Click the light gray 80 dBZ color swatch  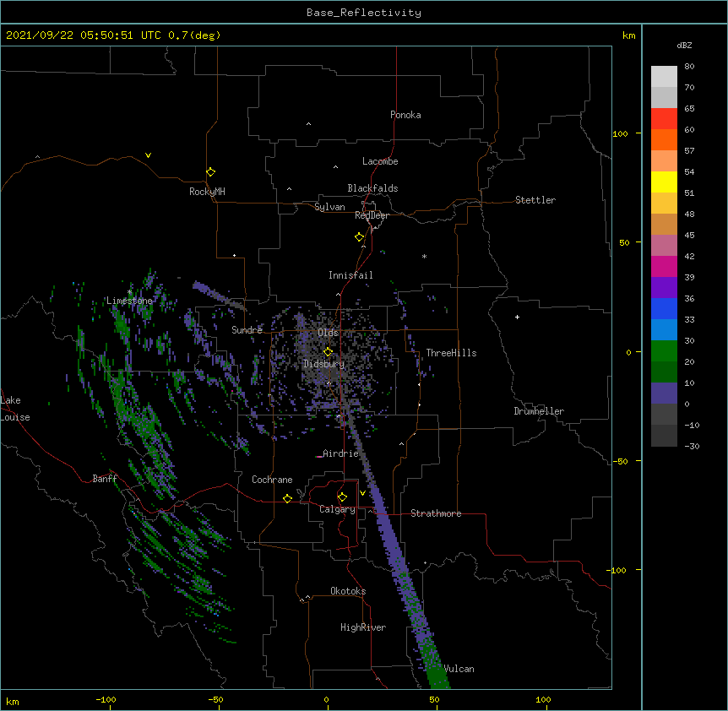[x=664, y=77]
